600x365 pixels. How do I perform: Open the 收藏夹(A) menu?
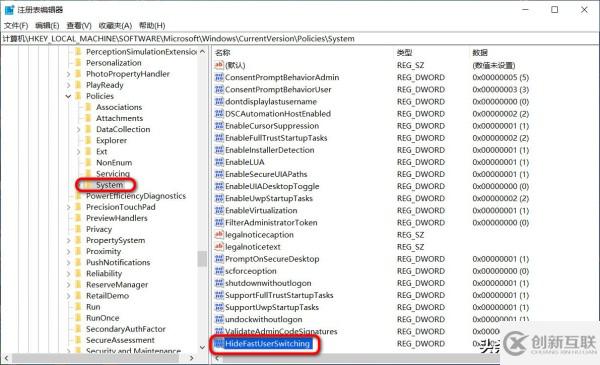pyautogui.click(x=115, y=26)
